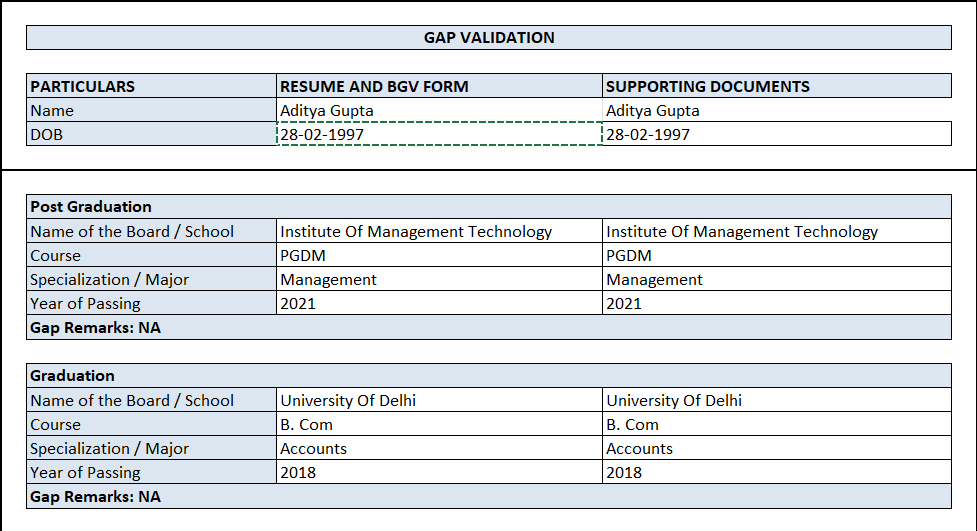
Task: Select the RESUME AND BGV FORM header
Action: [x=439, y=86]
